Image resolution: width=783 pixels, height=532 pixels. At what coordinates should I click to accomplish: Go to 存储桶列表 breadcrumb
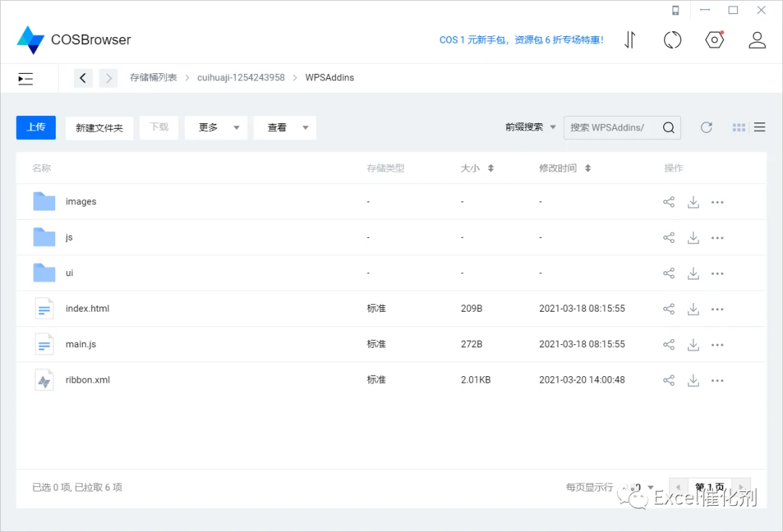(153, 78)
